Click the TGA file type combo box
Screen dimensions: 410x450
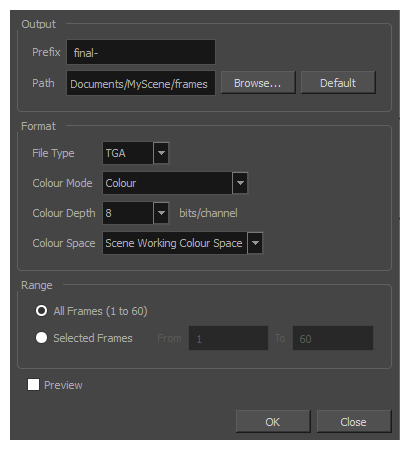click(x=128, y=153)
